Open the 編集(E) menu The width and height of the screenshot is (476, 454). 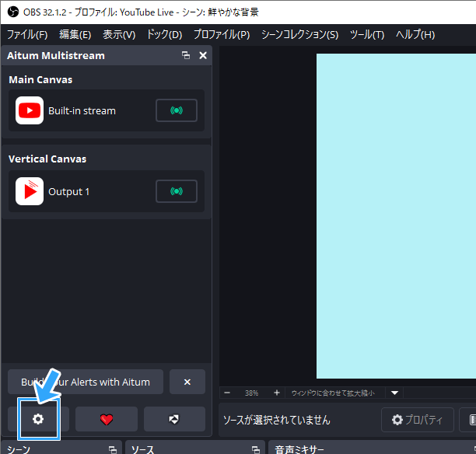(75, 35)
